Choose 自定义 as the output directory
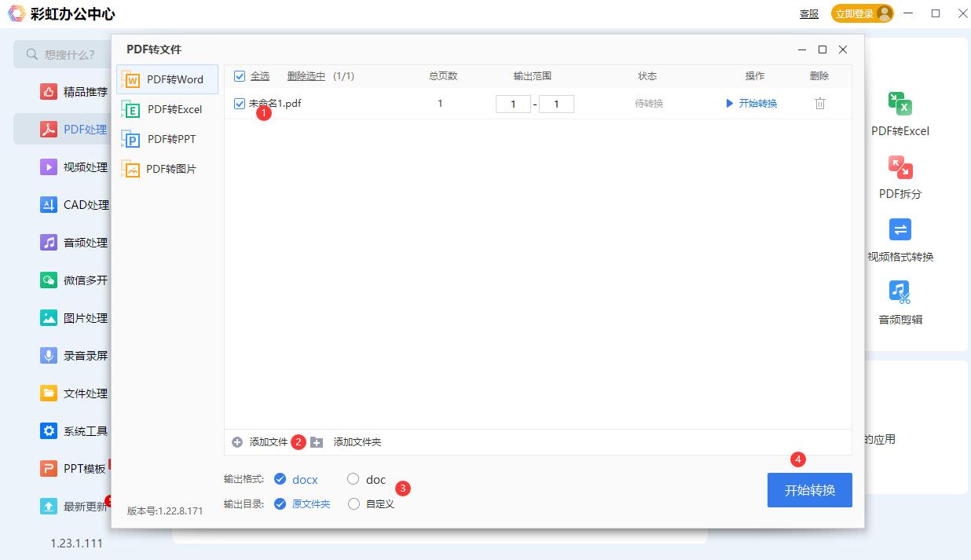Image resolution: width=971 pixels, height=560 pixels. click(x=353, y=503)
